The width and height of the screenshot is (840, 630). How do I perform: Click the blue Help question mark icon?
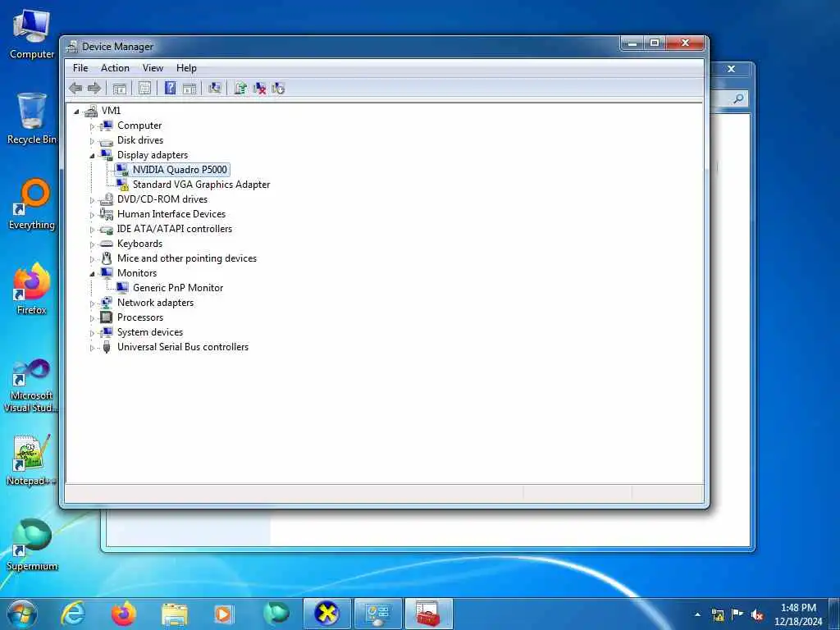171,88
